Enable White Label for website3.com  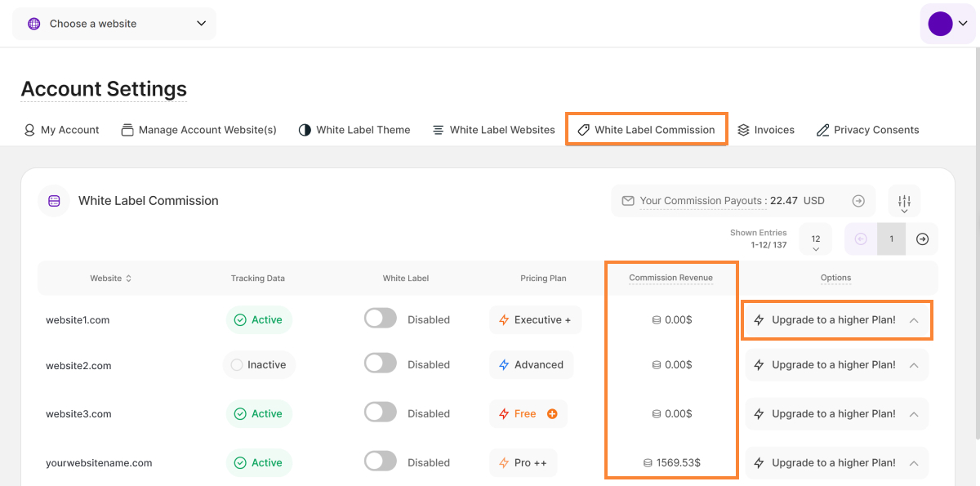click(381, 412)
